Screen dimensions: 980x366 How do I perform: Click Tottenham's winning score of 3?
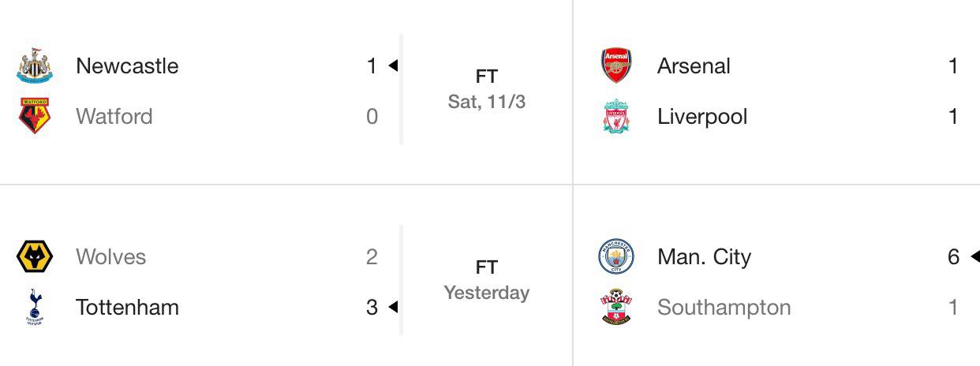pos(372,307)
